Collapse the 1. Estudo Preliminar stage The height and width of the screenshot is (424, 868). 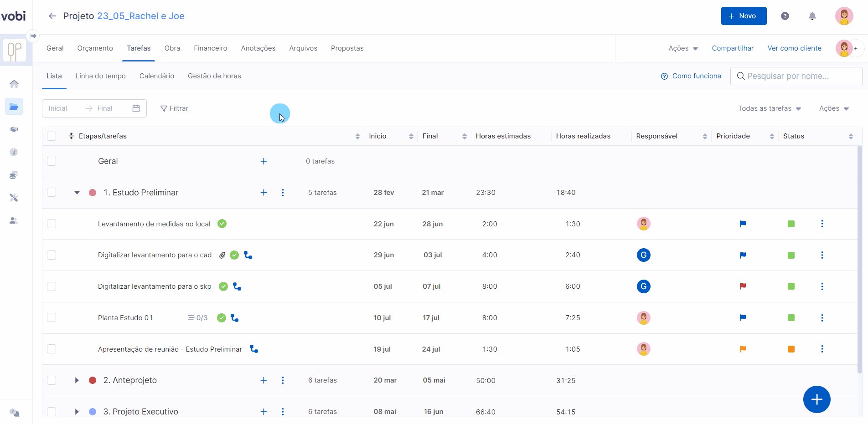[x=77, y=193]
